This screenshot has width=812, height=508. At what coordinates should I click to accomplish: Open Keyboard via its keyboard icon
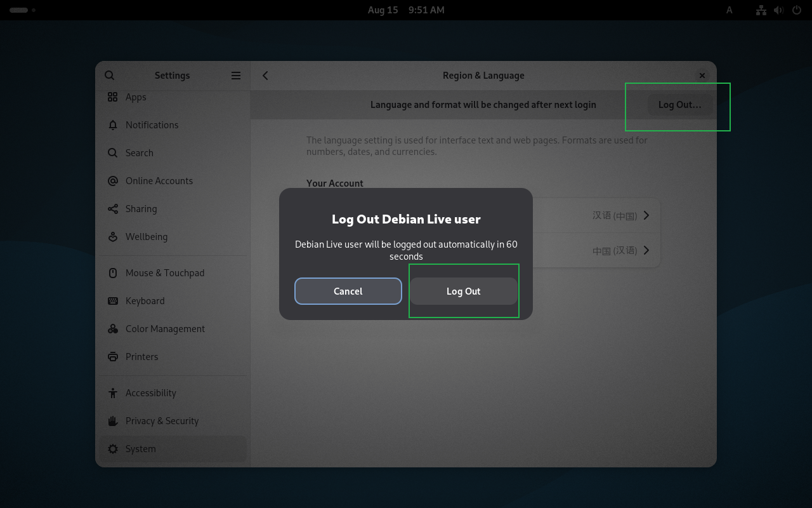(x=113, y=301)
